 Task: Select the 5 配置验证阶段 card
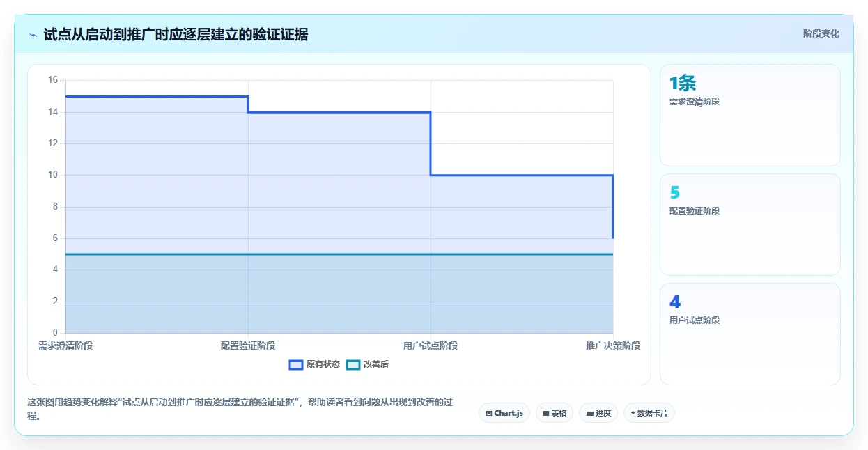click(x=750, y=224)
